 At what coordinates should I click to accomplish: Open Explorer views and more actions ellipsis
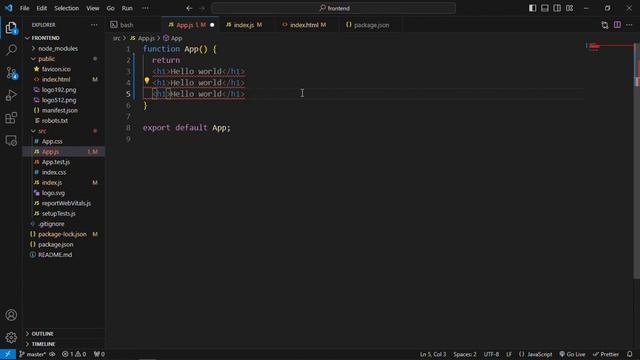coord(94,25)
